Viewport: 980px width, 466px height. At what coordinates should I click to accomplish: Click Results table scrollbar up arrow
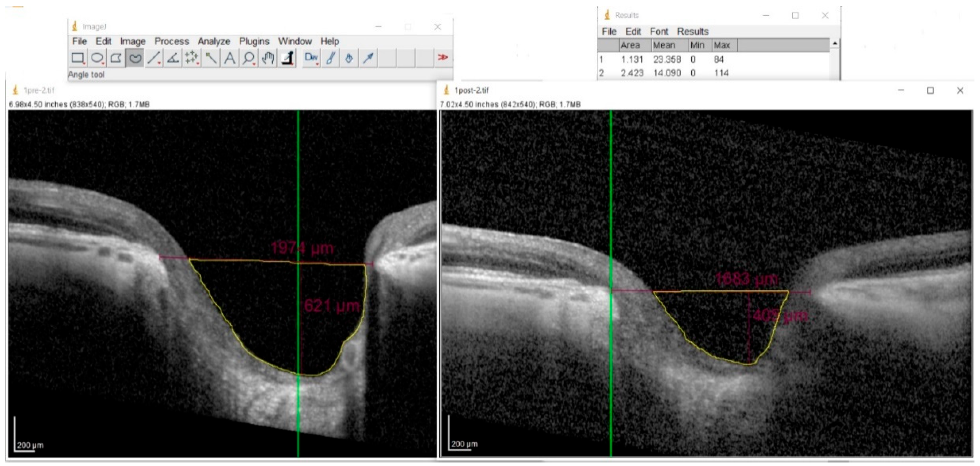[835, 43]
